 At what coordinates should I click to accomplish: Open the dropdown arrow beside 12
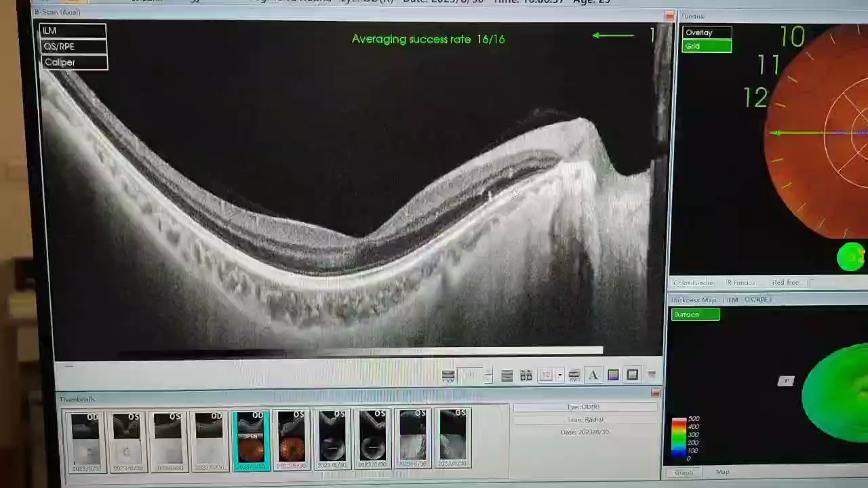point(559,375)
